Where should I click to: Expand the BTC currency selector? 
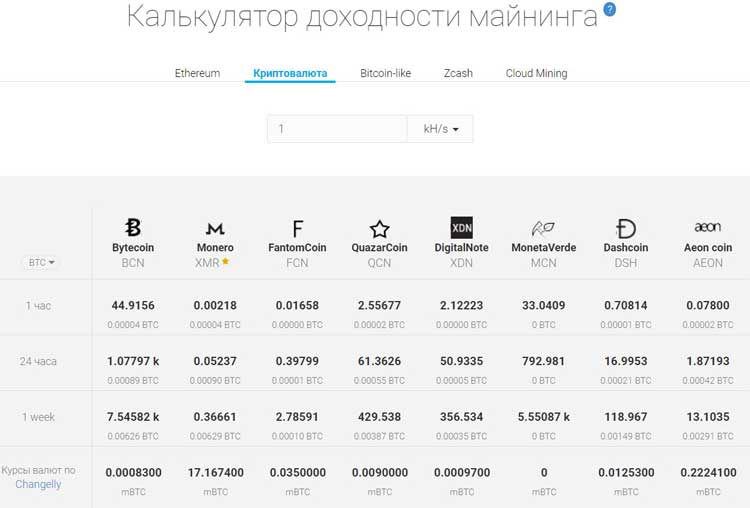click(41, 262)
